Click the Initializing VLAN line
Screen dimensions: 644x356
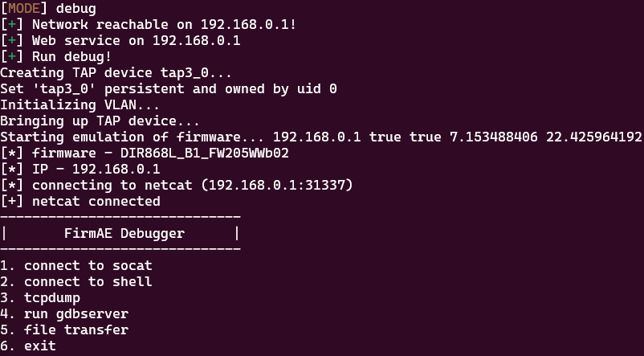point(79,104)
